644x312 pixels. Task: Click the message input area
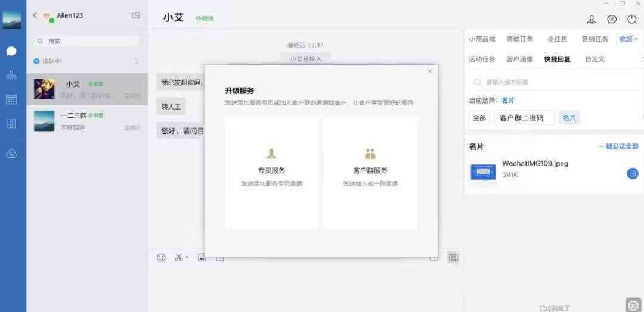(305, 287)
